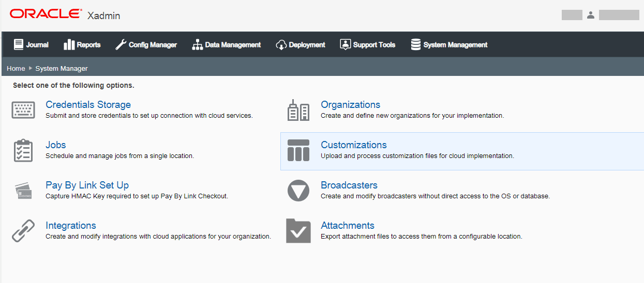Screen dimensions: 644x283
Task: Open the System Management menu
Action: [449, 44]
